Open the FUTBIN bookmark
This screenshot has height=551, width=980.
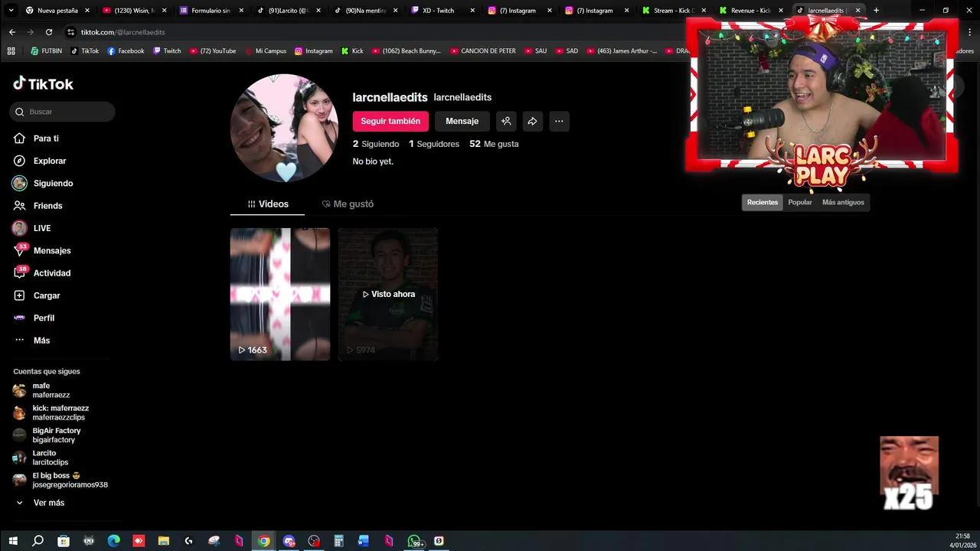click(x=46, y=51)
